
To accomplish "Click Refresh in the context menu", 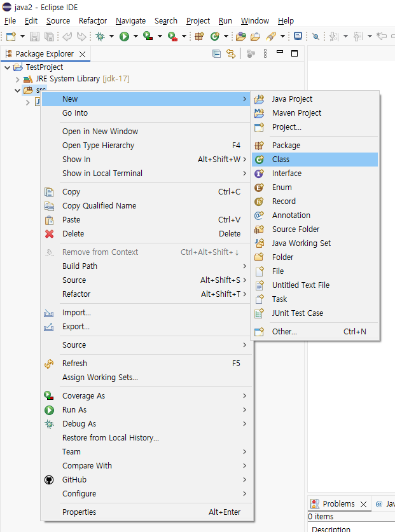I will [146, 364].
